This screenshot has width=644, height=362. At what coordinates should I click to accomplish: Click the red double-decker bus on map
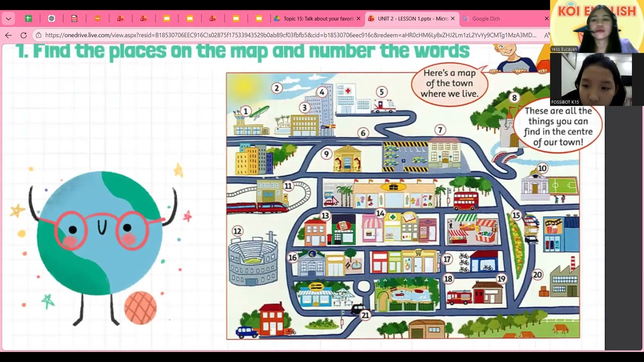466,201
